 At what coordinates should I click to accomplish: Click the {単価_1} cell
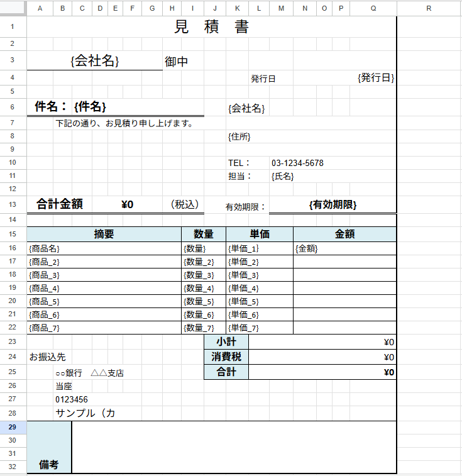pyautogui.click(x=260, y=248)
